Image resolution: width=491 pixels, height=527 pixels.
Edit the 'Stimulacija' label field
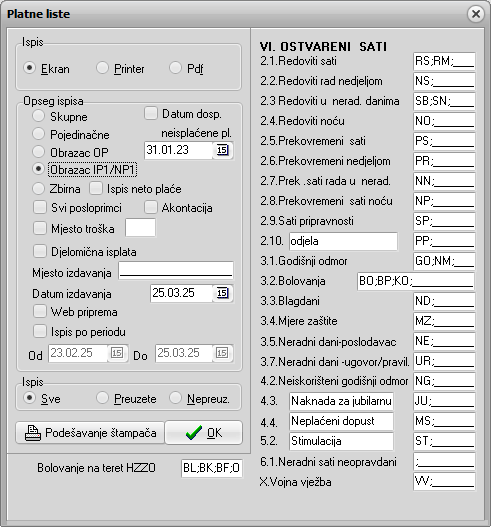coord(341,441)
